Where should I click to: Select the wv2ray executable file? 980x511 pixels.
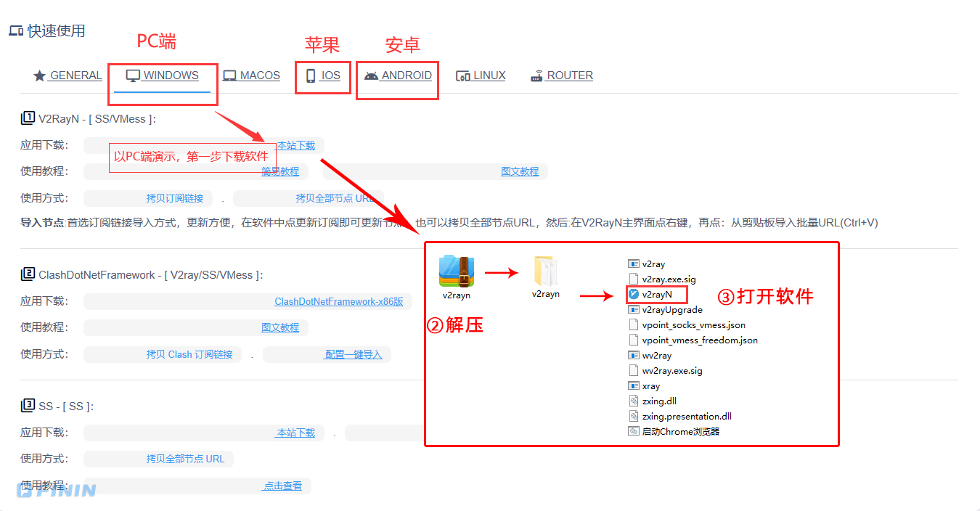[650, 356]
